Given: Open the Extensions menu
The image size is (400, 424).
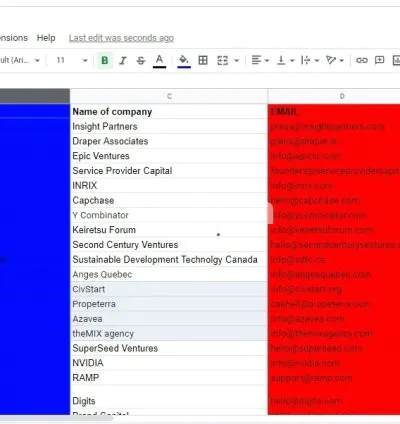Looking at the screenshot, I should tap(14, 38).
